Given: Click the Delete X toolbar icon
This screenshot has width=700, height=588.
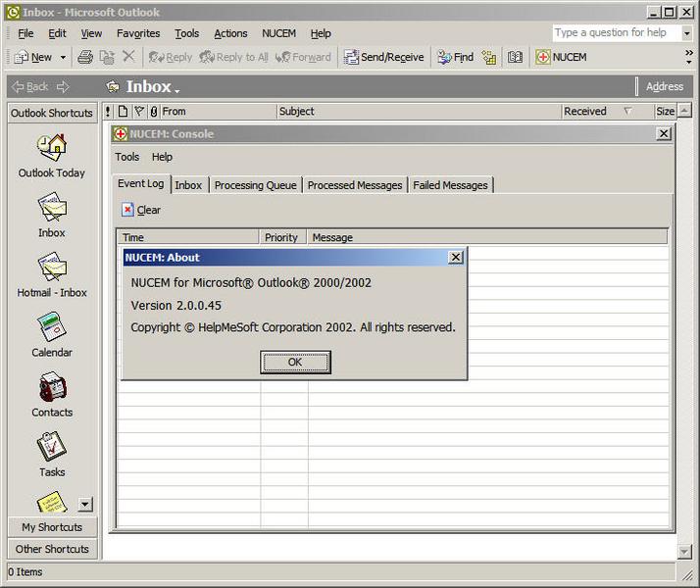Looking at the screenshot, I should [x=128, y=56].
